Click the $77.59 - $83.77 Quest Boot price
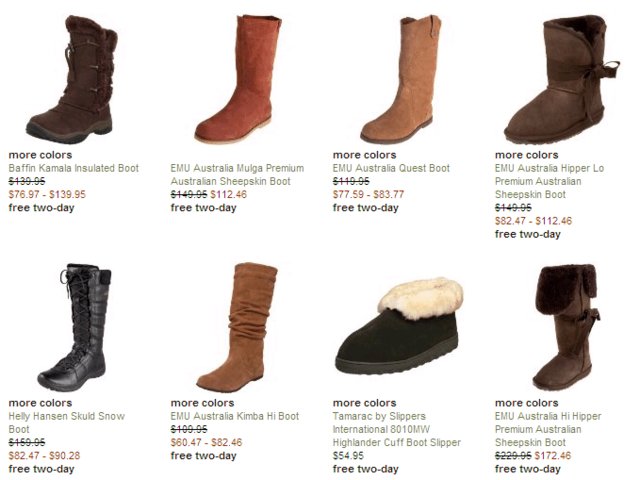Viewport: 640px width, 480px height. [x=368, y=194]
